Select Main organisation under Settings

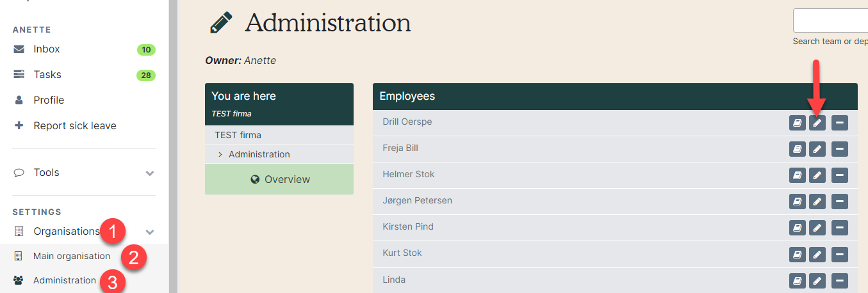point(72,256)
